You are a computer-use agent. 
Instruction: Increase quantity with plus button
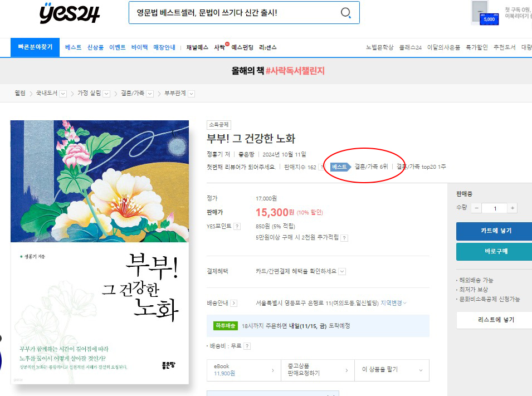(x=513, y=208)
